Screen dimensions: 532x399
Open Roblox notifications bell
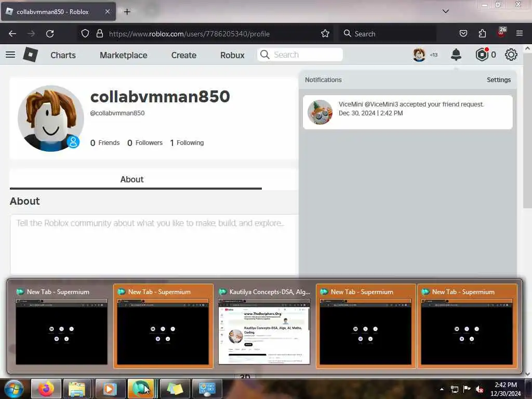click(x=456, y=55)
